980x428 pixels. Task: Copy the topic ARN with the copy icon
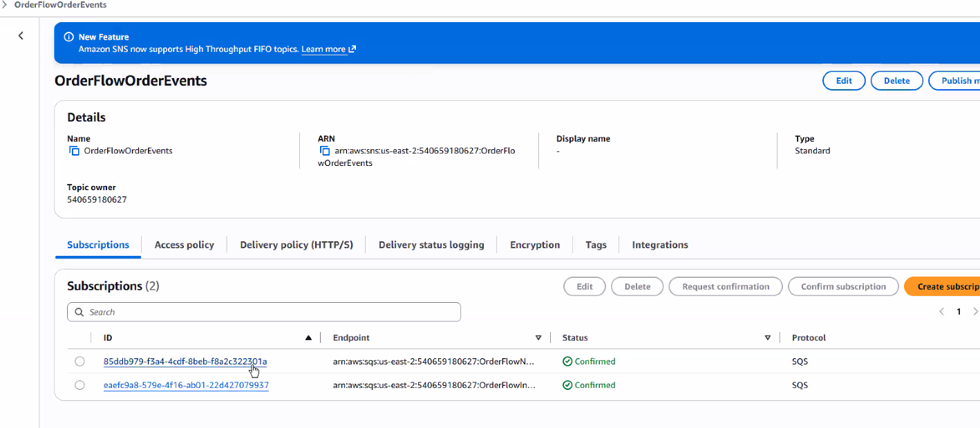[325, 151]
